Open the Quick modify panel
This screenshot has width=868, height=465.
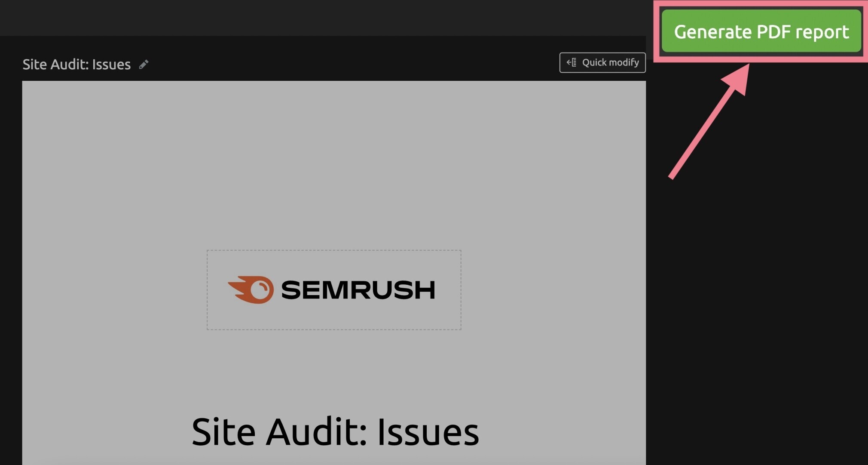pos(602,62)
